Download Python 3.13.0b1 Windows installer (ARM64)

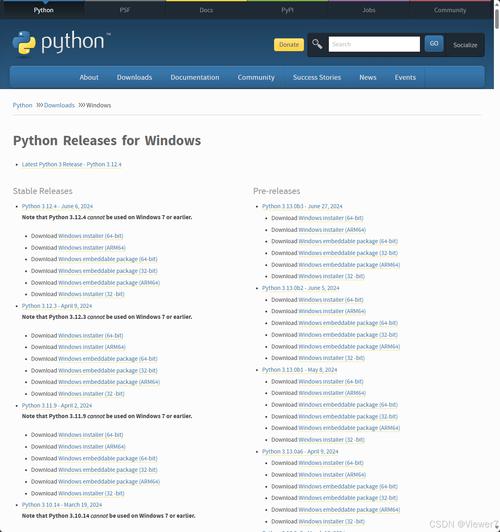[332, 393]
